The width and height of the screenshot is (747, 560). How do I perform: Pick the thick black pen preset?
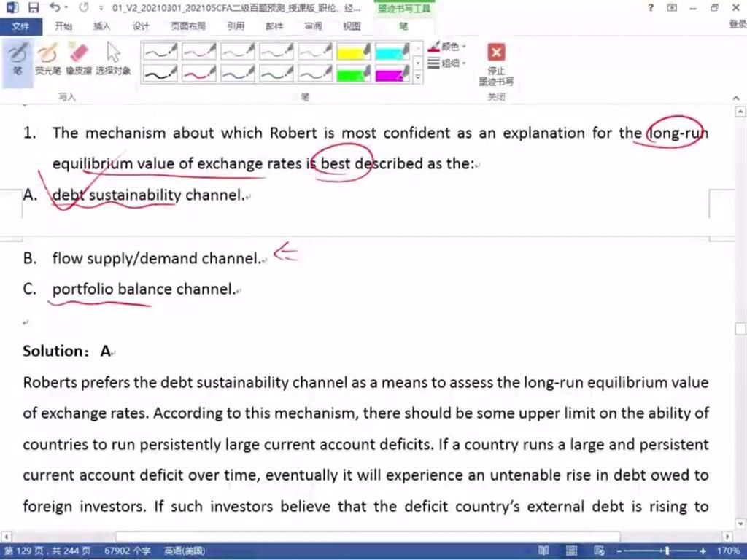tap(160, 73)
